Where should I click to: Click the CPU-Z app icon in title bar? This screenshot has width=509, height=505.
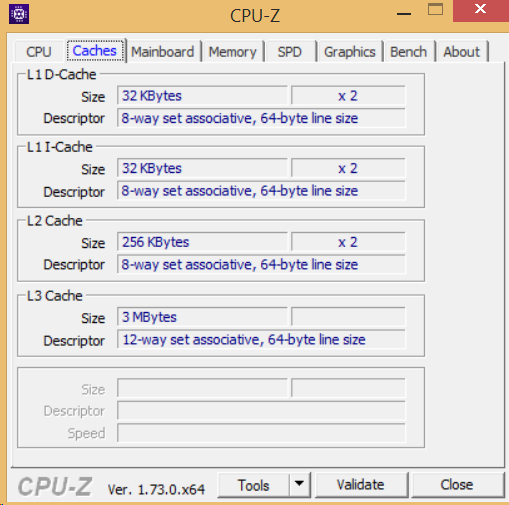coord(19,14)
